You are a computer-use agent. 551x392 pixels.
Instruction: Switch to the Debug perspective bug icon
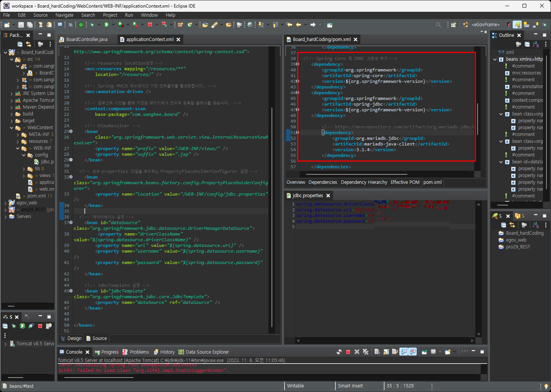click(545, 25)
